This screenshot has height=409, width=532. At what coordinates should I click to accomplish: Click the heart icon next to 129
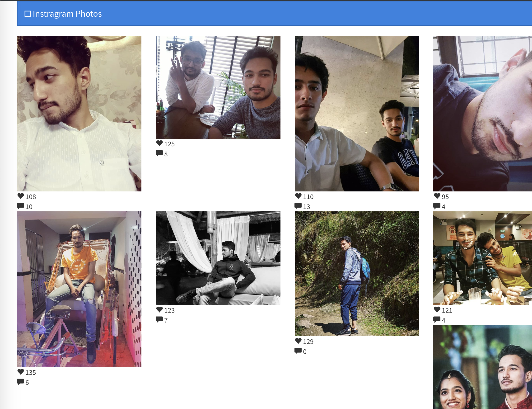[x=298, y=341]
